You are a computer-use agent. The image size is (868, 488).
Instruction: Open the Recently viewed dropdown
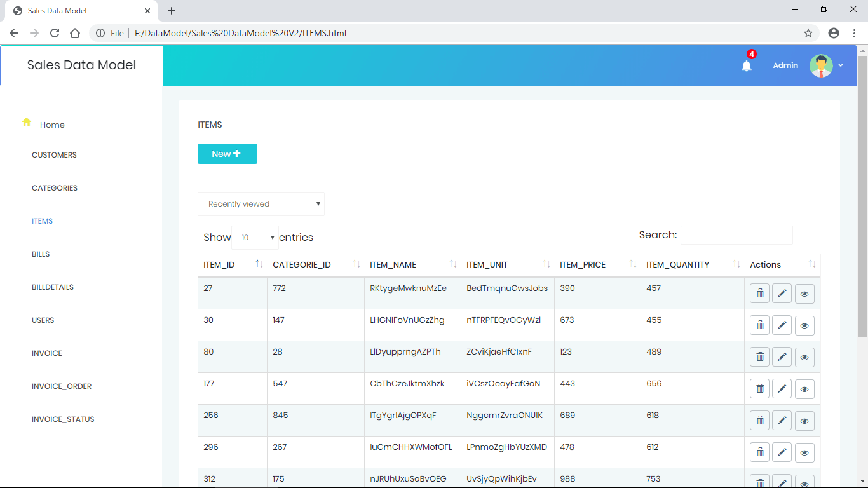261,204
